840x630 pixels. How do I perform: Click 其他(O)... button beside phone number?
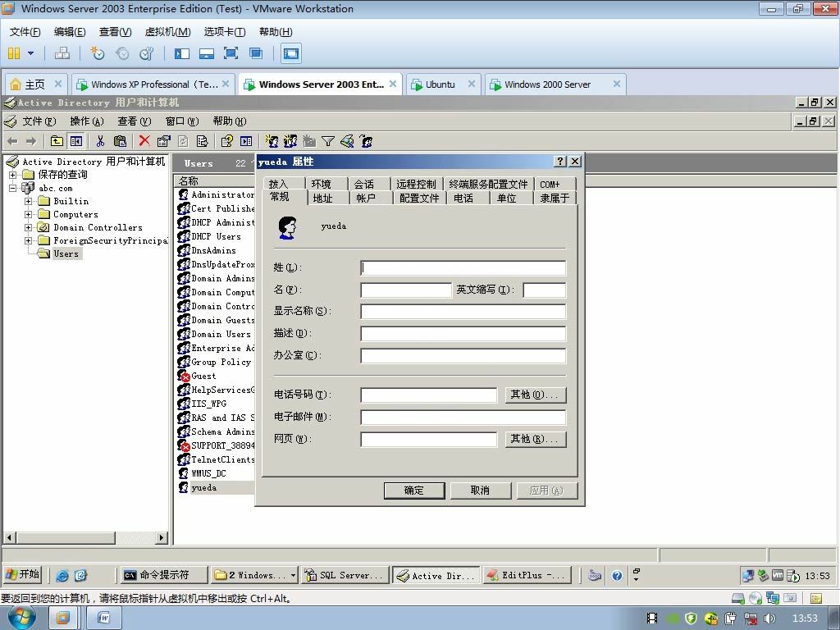click(535, 395)
